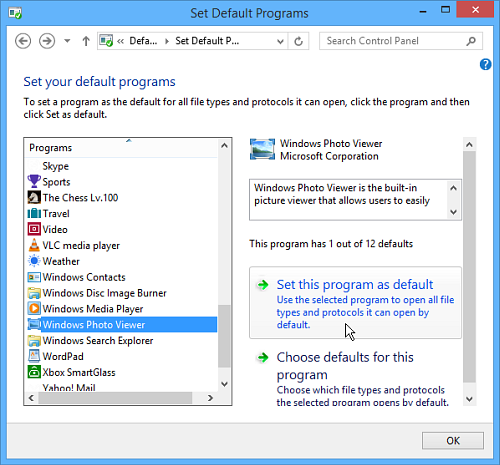
Task: Click the Xbox SmartGlass icon
Action: pos(34,372)
